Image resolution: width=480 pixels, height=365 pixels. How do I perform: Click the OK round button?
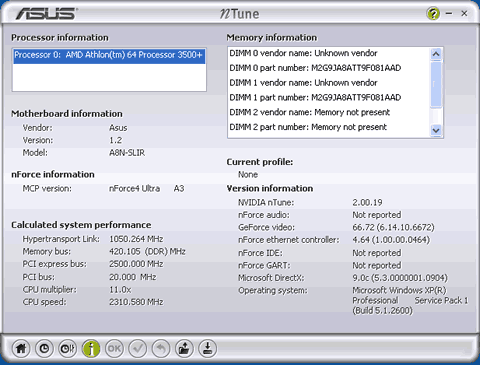click(114, 349)
